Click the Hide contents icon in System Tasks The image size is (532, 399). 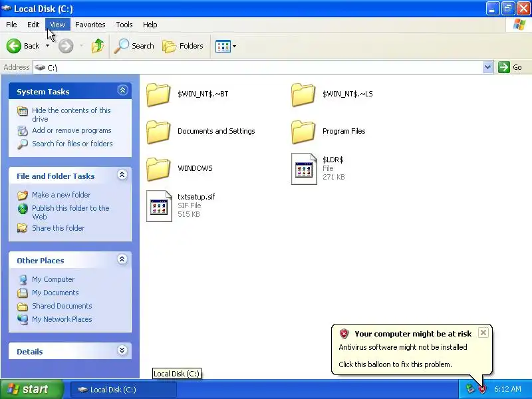pyautogui.click(x=23, y=111)
